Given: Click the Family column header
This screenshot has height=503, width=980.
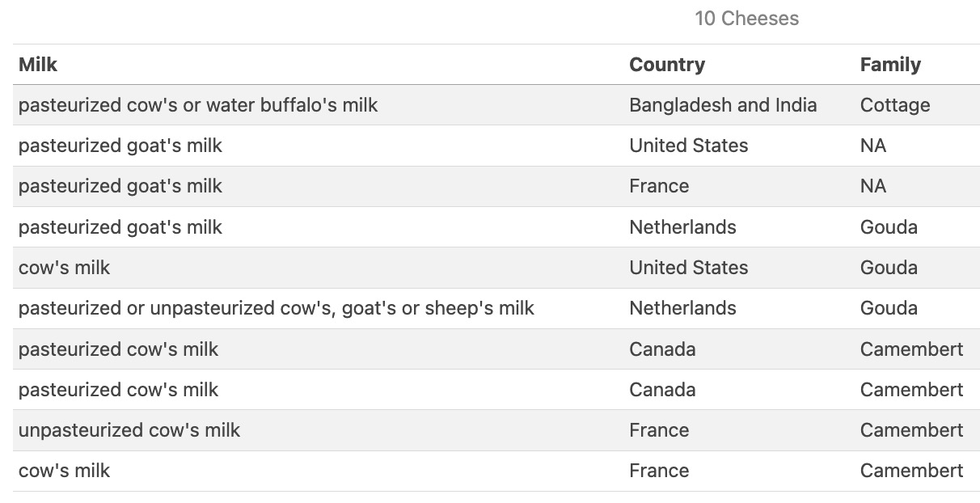Looking at the screenshot, I should coord(890,65).
